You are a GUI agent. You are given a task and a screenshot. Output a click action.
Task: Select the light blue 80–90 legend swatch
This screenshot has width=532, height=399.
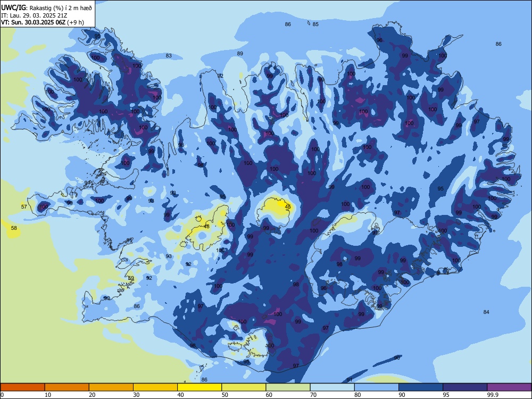tap(377, 387)
